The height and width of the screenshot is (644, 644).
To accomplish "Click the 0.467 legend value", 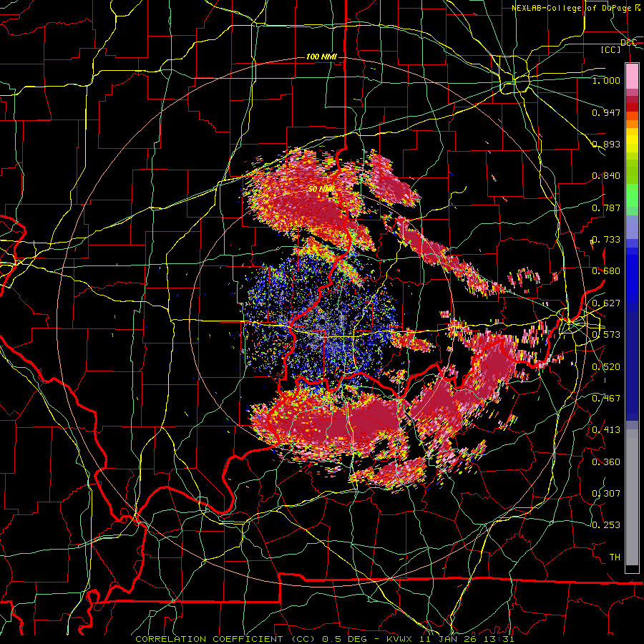I will [x=606, y=398].
